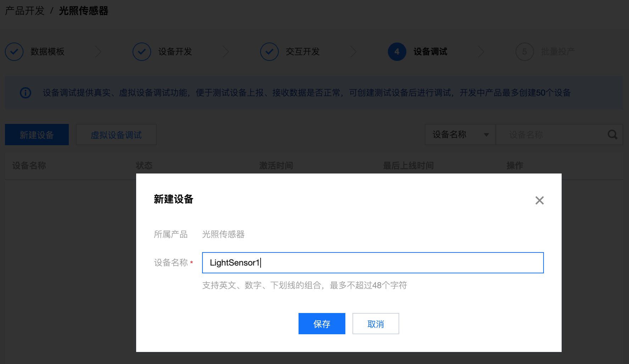Click the info icon in notice banner
Image resolution: width=629 pixels, height=364 pixels.
(x=26, y=93)
